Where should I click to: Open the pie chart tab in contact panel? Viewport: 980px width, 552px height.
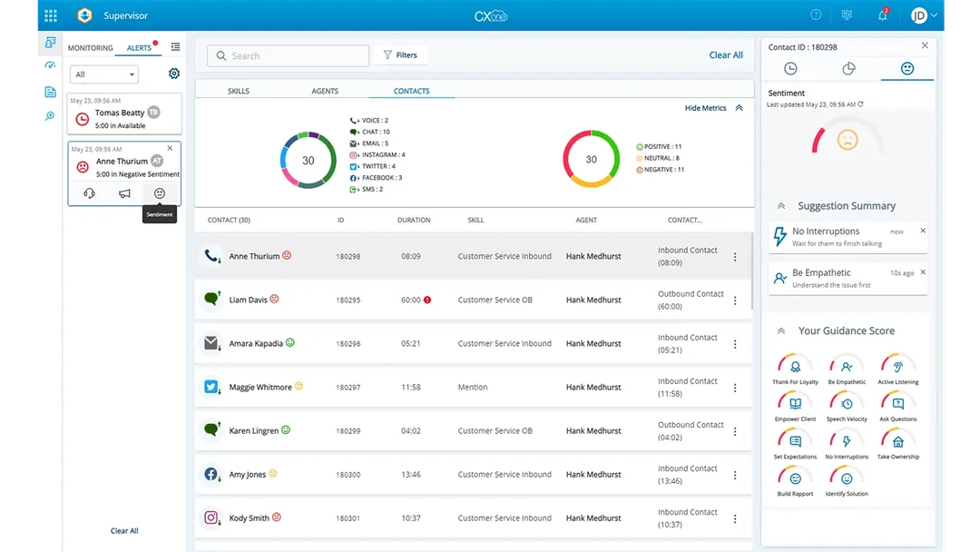tap(848, 69)
